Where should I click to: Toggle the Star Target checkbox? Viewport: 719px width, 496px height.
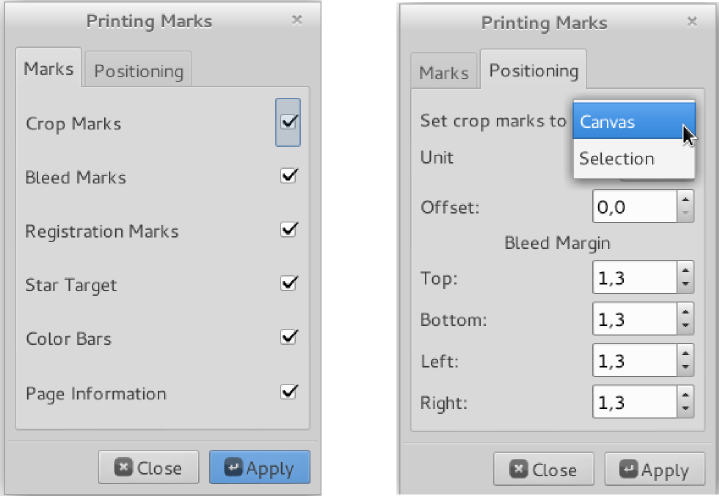click(289, 284)
